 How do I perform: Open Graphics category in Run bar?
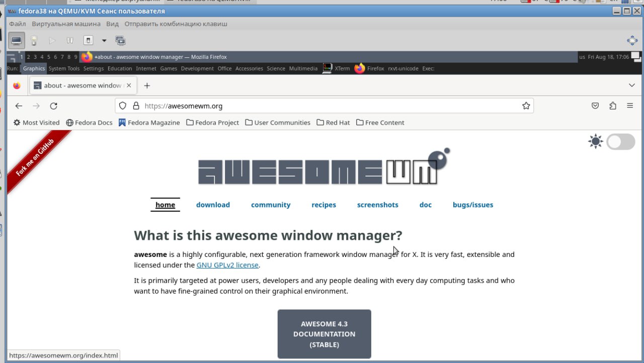click(x=34, y=68)
